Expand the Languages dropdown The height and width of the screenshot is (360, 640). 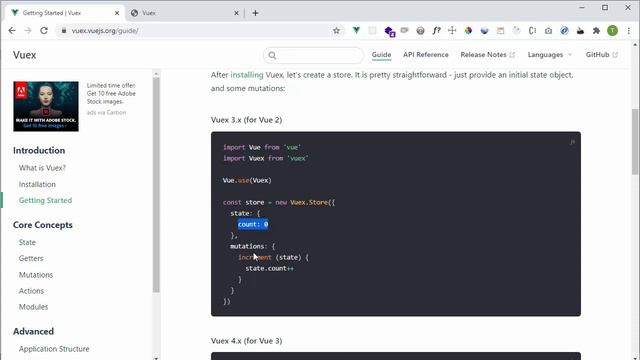click(549, 55)
